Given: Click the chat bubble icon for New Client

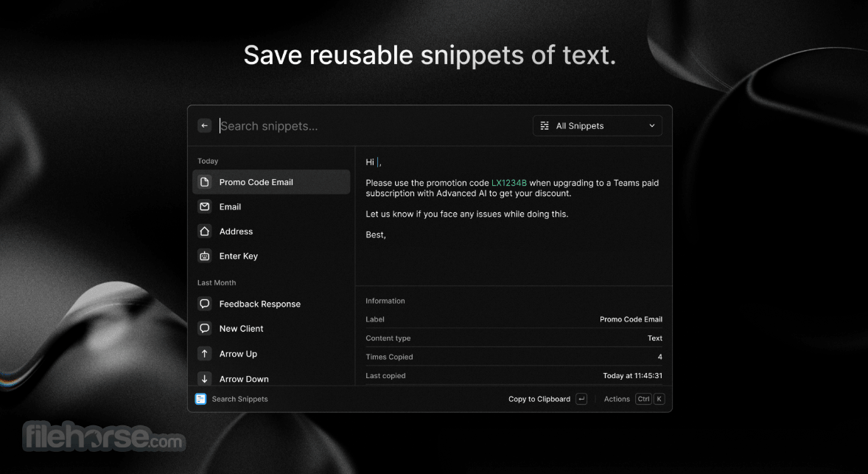Looking at the screenshot, I should (205, 328).
